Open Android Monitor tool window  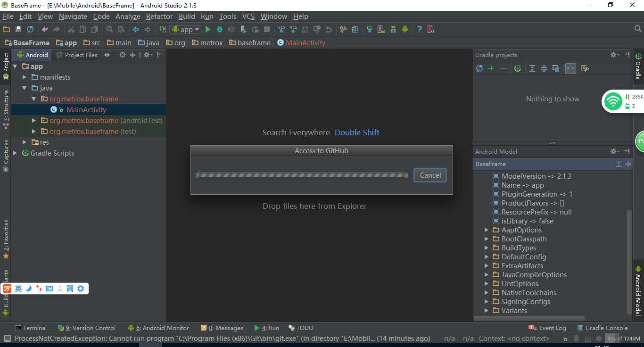click(x=158, y=328)
